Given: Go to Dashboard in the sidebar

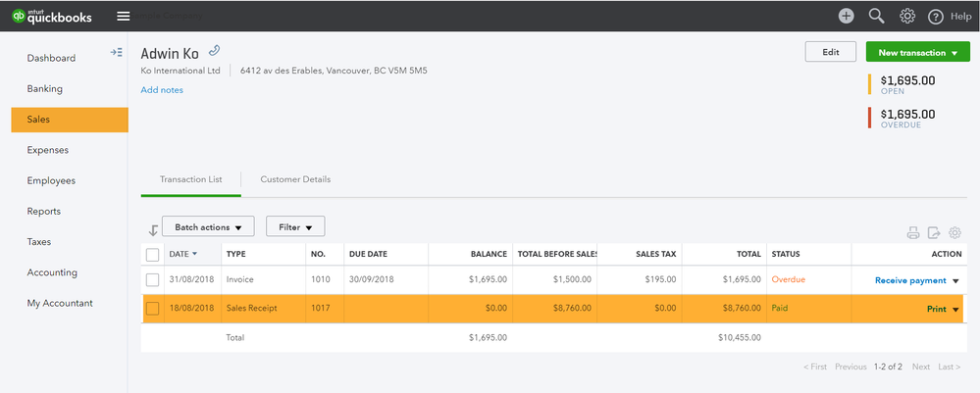Looking at the screenshot, I should (x=51, y=58).
